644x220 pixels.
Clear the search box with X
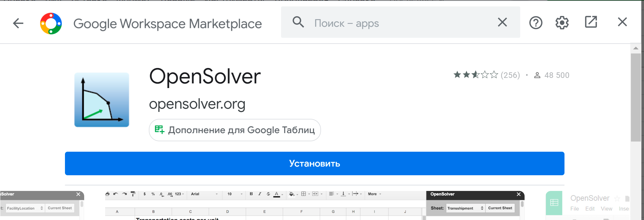pyautogui.click(x=502, y=22)
